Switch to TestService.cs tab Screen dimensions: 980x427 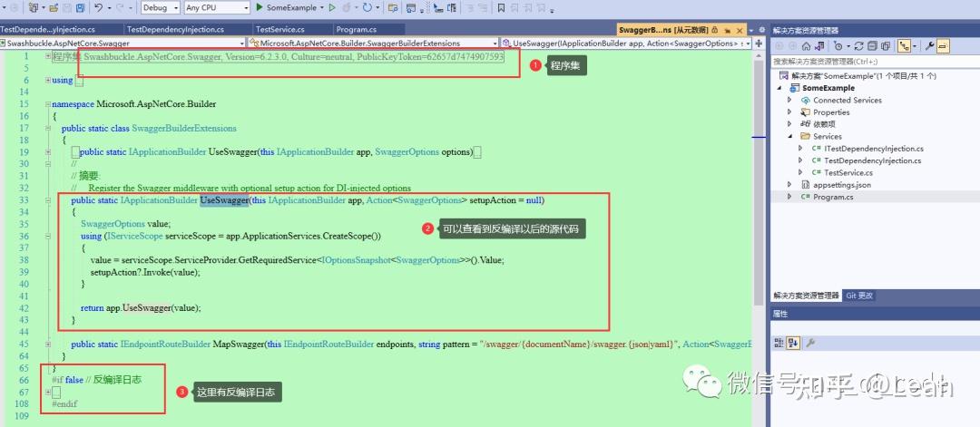click(280, 29)
